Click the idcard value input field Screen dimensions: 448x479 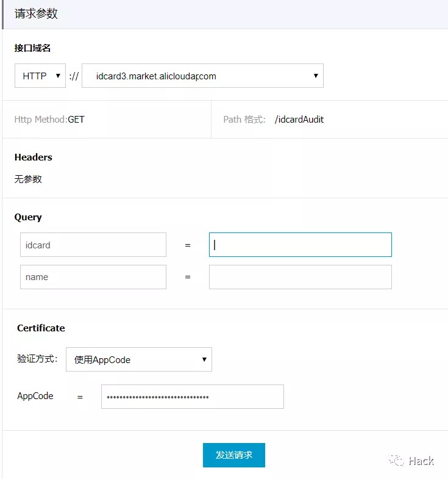(x=300, y=245)
